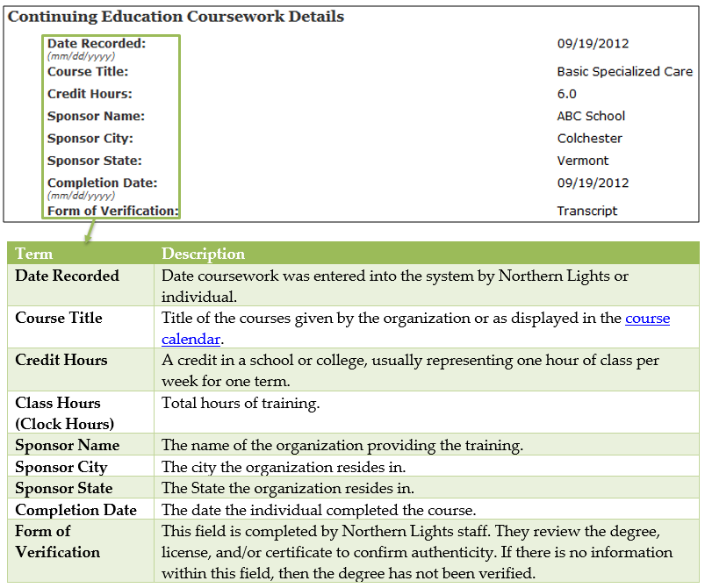Click the date value beside Date Recorded label

(593, 44)
